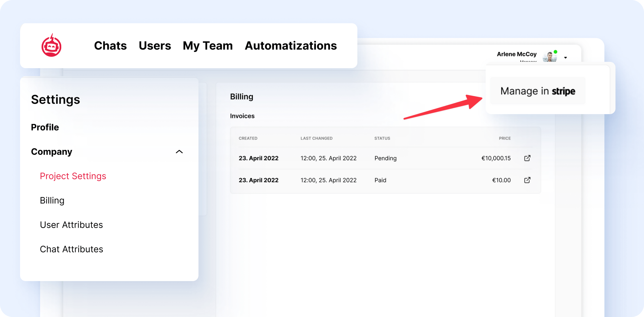Open external link for Pending invoice
The width and height of the screenshot is (644, 317).
527,158
